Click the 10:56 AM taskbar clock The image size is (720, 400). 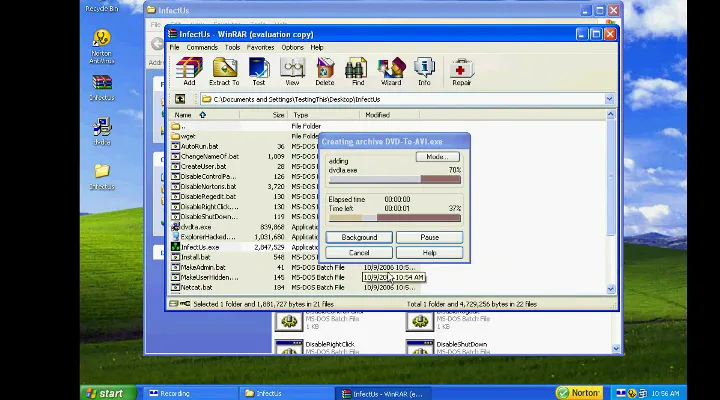pyautogui.click(x=665, y=393)
